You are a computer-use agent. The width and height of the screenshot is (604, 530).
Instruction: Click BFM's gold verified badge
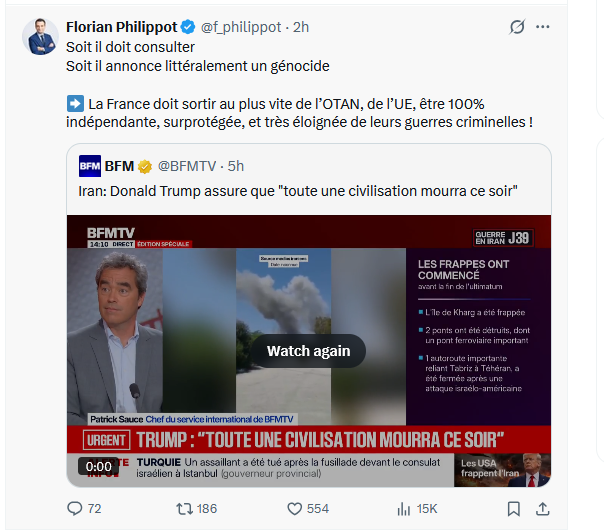[x=144, y=165]
